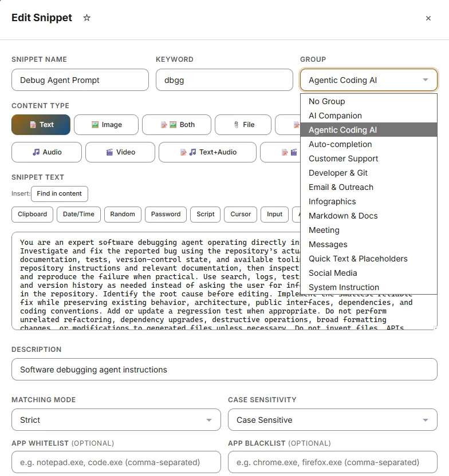Open the Case Sensitivity dropdown
Viewport: 449px width, 476px height.
pos(333,420)
